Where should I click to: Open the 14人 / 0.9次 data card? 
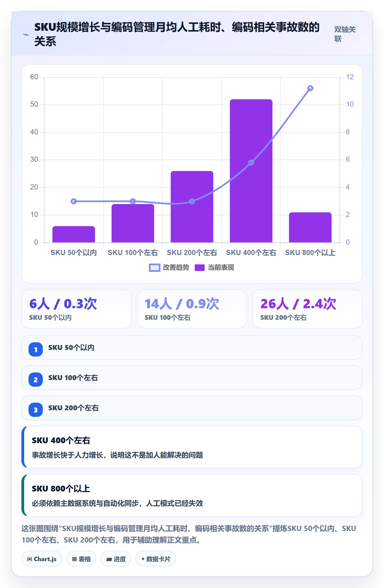point(192,309)
